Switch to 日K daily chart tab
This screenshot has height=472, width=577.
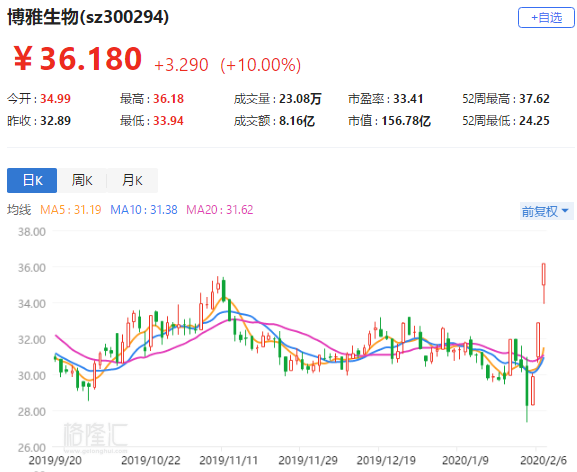pos(32,180)
